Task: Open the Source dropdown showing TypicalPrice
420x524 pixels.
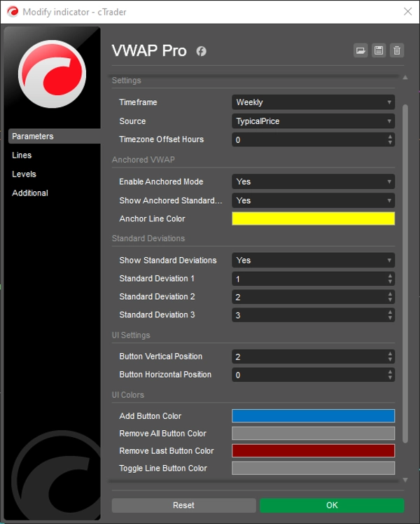Action: (313, 121)
